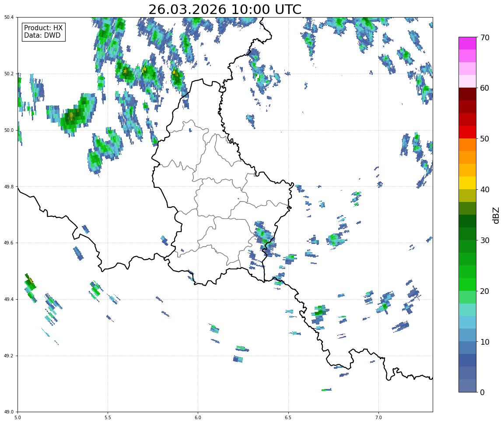This screenshot has width=504, height=424.
Task: Click the bright green swatch just above 20 dBZ
Action: pyautogui.click(x=467, y=284)
